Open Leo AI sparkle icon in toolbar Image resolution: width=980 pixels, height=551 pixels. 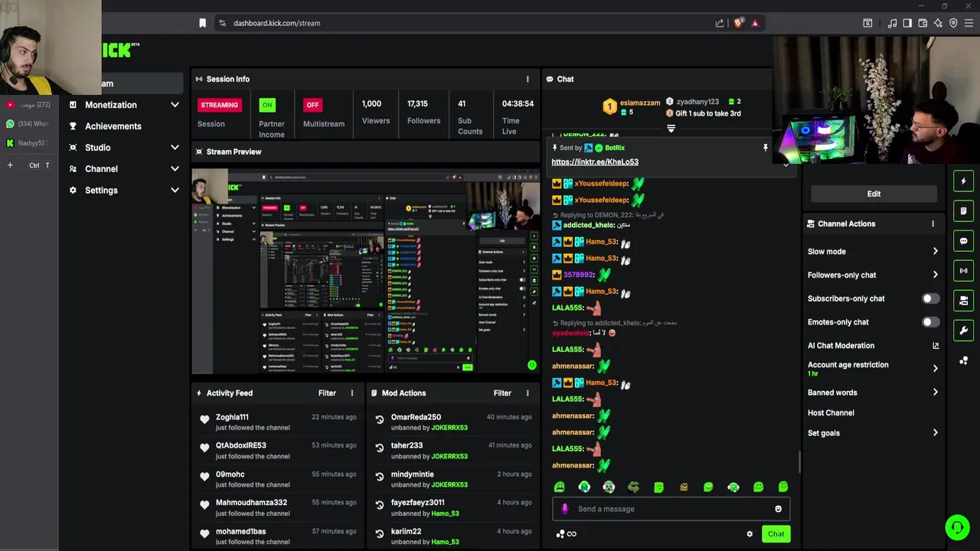click(938, 23)
